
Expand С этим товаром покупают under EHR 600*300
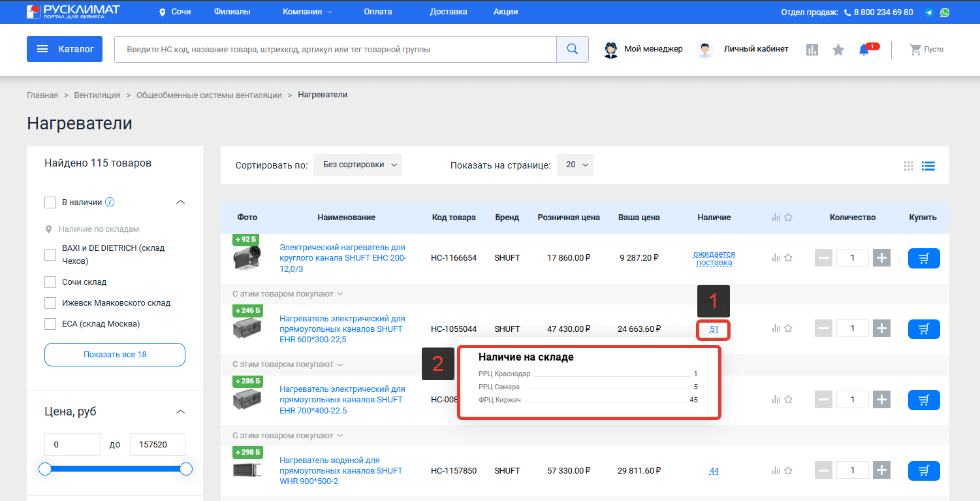(x=288, y=364)
